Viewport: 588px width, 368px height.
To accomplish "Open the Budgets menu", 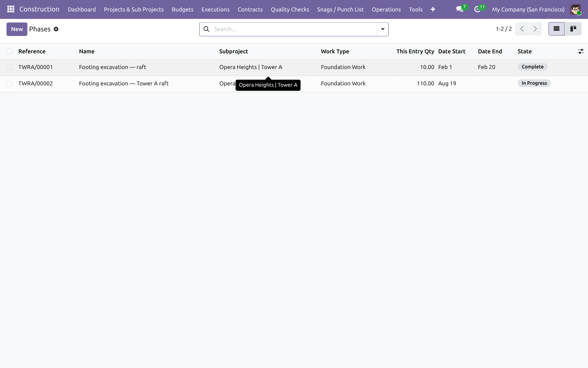I will point(183,9).
